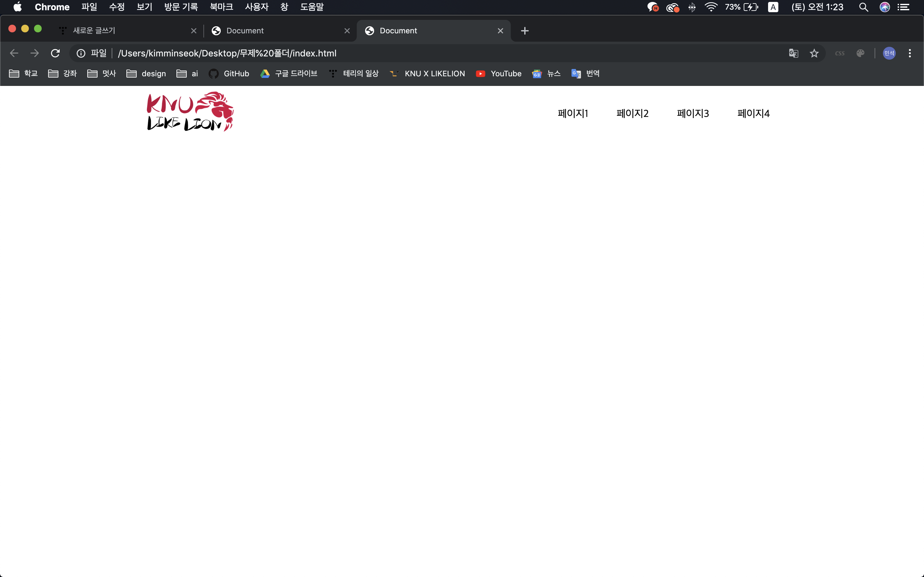Open Google Translate icon in address bar
This screenshot has width=924, height=577.
click(793, 53)
